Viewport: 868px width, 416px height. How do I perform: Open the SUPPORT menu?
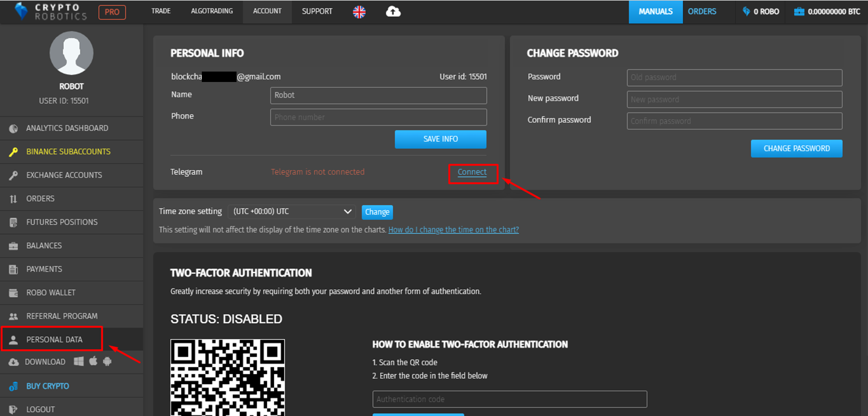click(x=317, y=11)
